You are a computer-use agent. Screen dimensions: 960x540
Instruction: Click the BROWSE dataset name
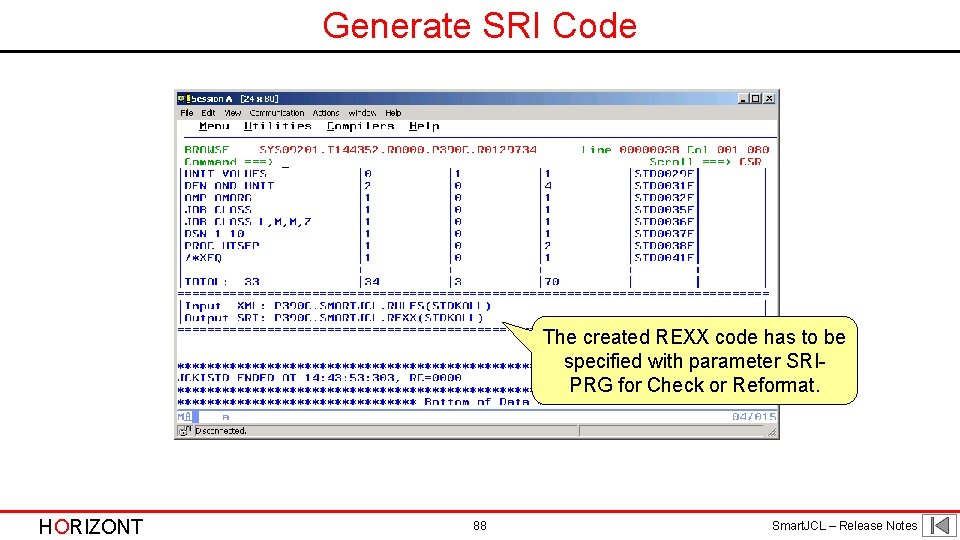398,150
